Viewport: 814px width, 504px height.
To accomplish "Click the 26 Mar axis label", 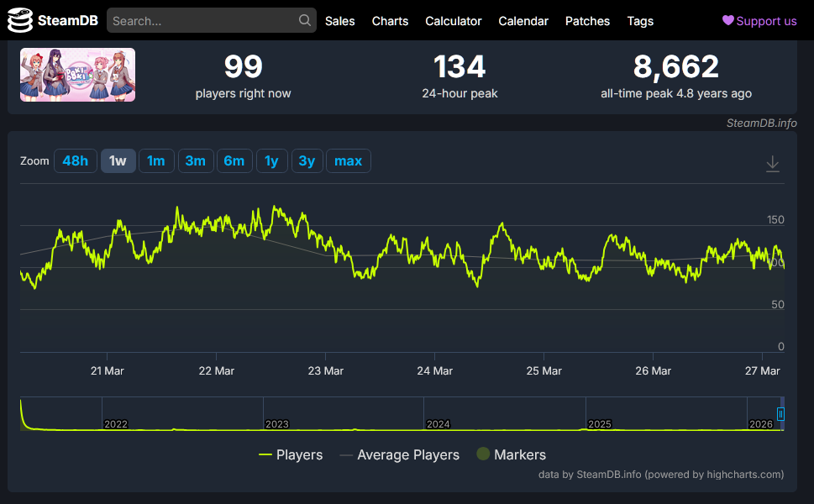I will point(653,370).
